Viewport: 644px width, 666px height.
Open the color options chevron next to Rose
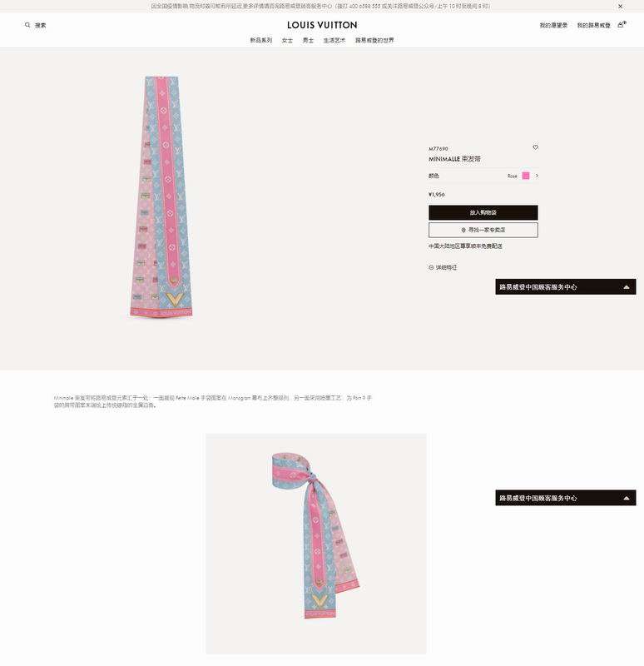point(537,176)
